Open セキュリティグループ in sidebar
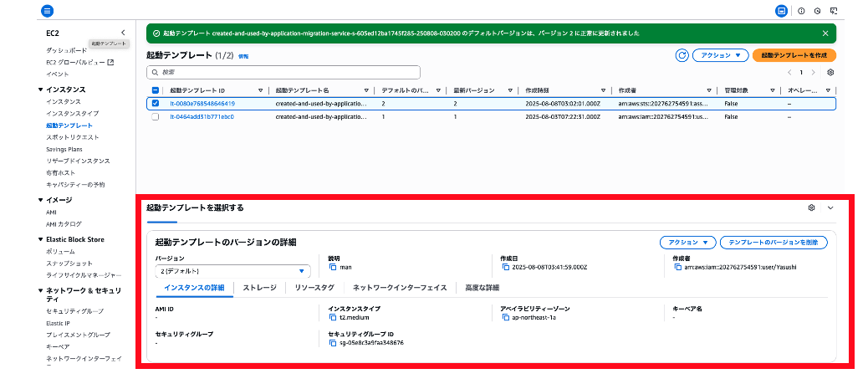 tap(74, 311)
